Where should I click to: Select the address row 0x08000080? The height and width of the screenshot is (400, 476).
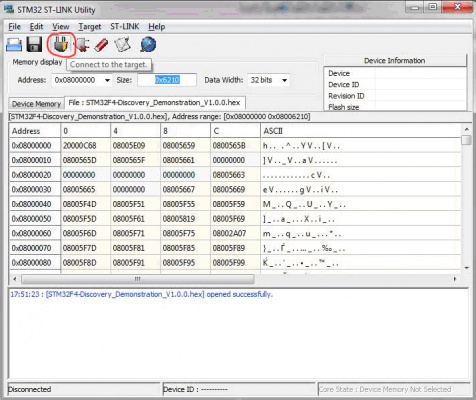[x=35, y=263]
